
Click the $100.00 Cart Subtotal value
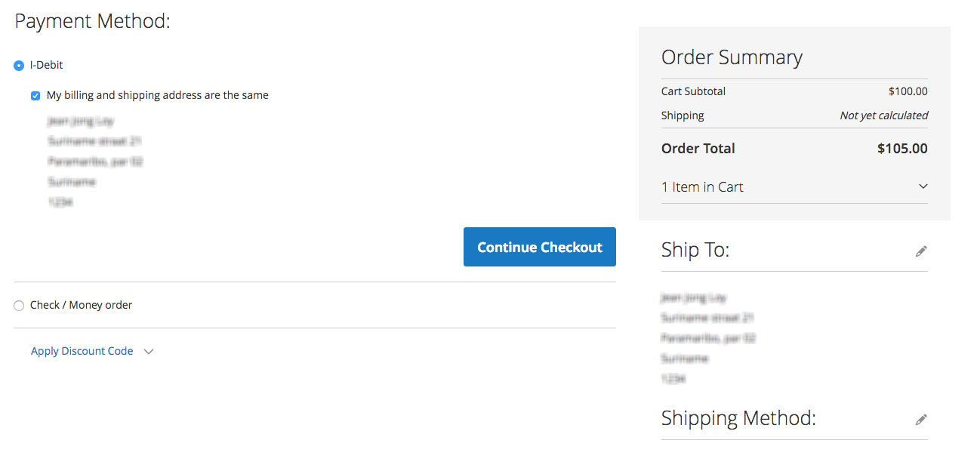pos(908,91)
